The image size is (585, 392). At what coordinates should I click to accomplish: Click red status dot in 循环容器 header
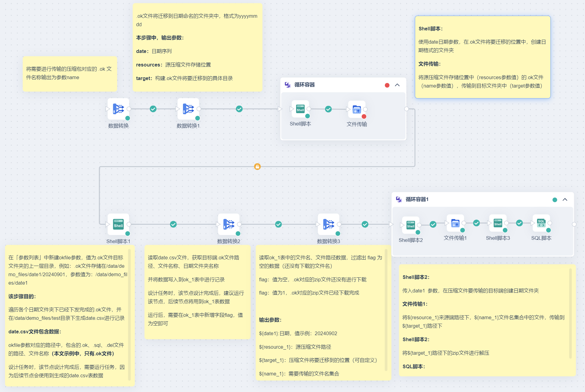[x=387, y=85]
